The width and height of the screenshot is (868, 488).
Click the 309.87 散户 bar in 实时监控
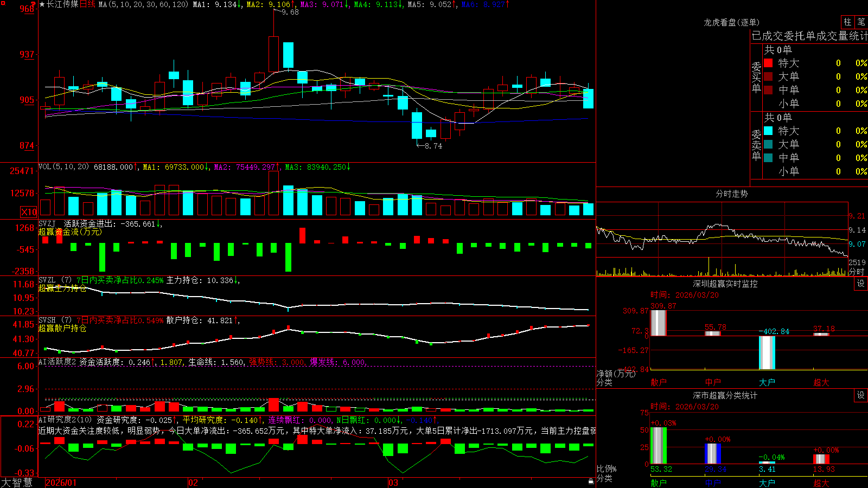click(658, 323)
